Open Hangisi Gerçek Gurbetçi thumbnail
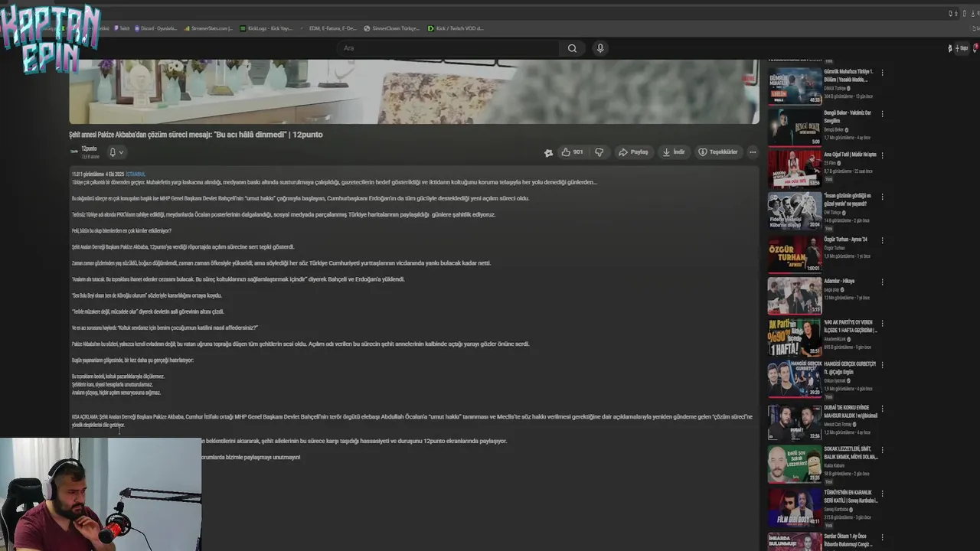980x551 pixels. click(x=795, y=380)
